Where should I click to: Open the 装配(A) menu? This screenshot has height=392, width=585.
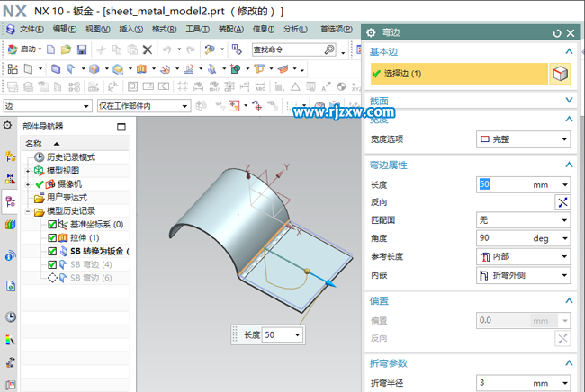point(231,29)
